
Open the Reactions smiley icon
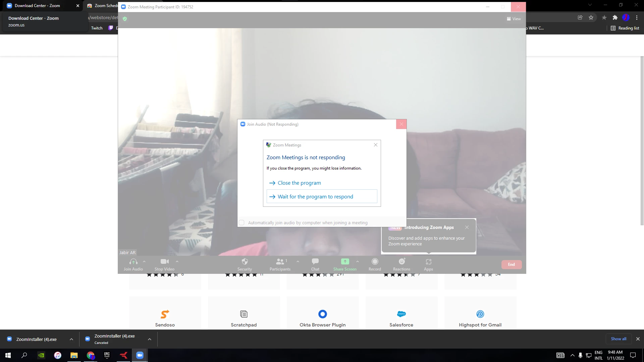click(401, 262)
